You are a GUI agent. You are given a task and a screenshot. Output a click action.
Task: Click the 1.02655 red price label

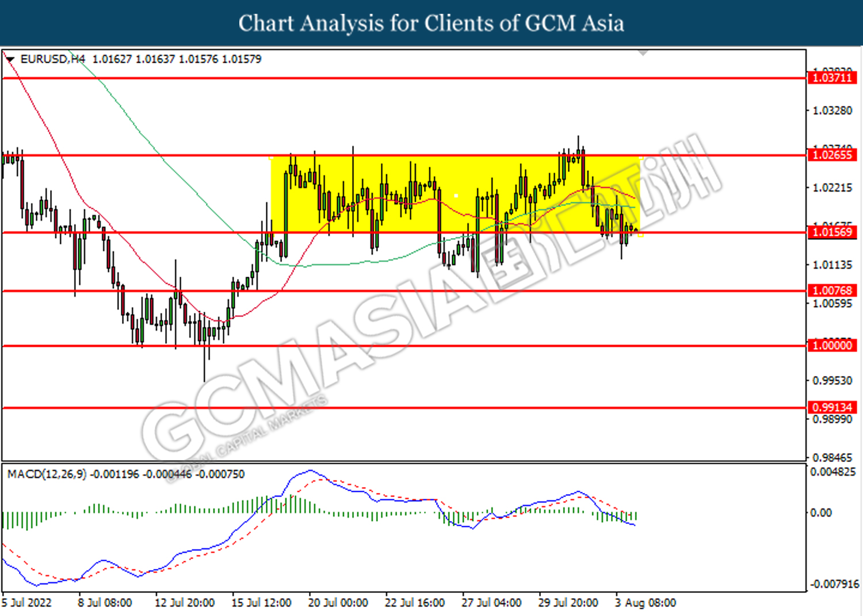tap(832, 155)
